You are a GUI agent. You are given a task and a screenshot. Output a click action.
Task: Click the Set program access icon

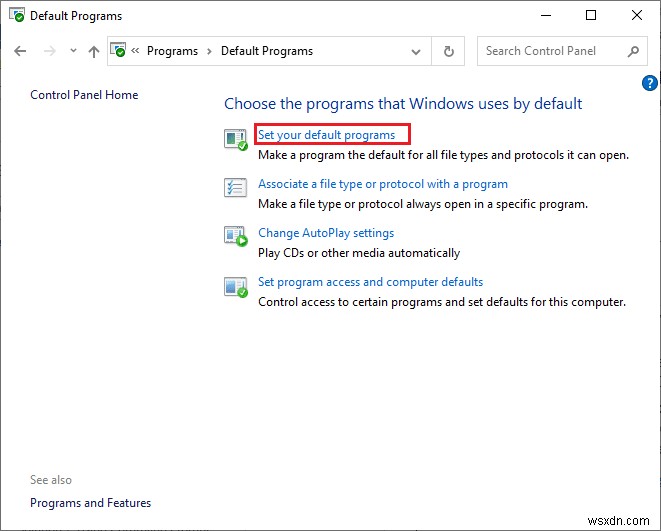[236, 287]
